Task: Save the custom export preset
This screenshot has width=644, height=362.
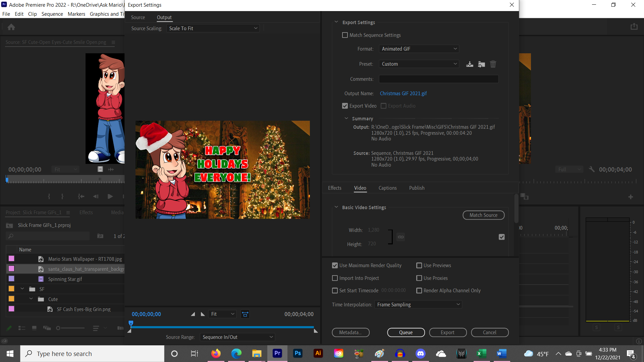Action: coord(470,64)
